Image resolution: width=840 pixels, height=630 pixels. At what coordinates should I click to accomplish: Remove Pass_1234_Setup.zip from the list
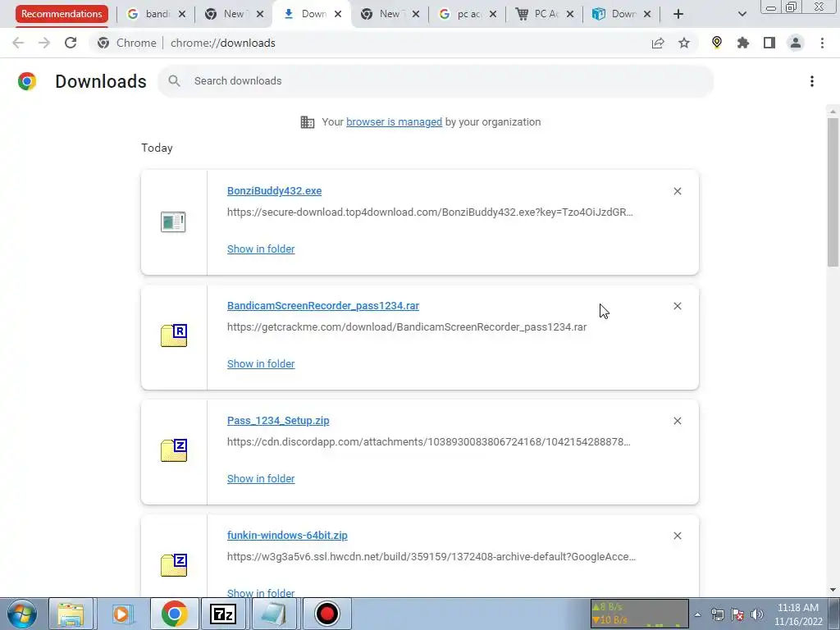tap(678, 421)
